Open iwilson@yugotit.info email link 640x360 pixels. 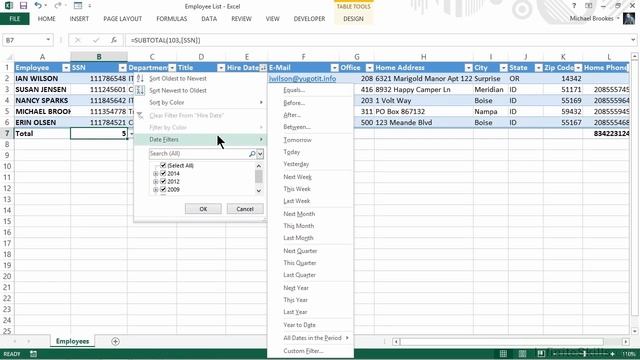click(302, 78)
